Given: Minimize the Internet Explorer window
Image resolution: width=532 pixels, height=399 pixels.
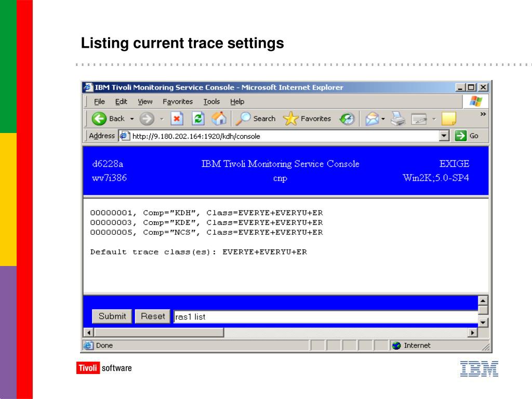Looking at the screenshot, I should (x=460, y=87).
